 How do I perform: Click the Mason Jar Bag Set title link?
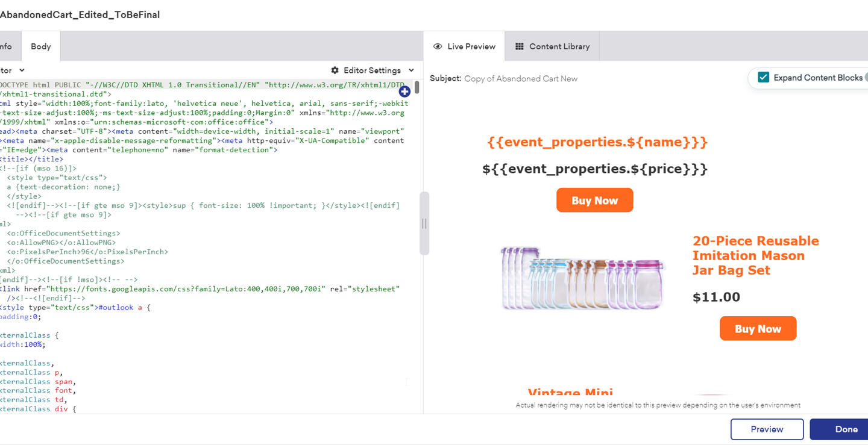(x=755, y=255)
